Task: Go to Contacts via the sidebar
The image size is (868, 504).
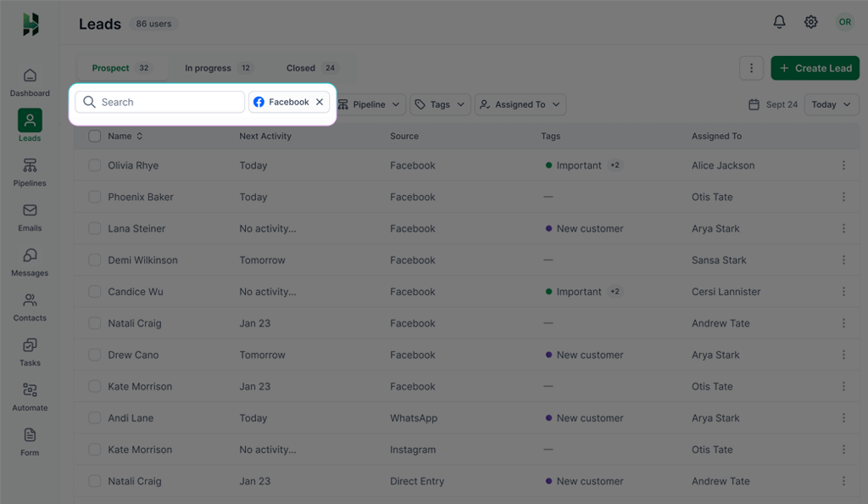Action: [30, 305]
